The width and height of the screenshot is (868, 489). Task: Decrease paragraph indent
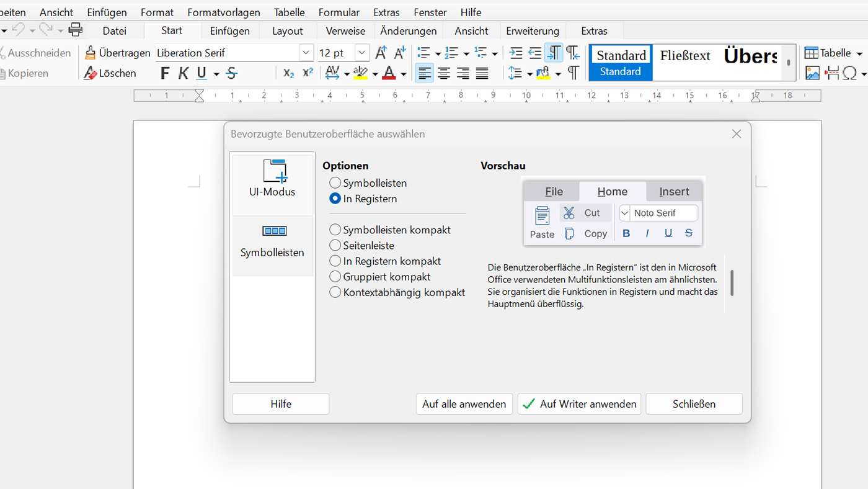[534, 53]
